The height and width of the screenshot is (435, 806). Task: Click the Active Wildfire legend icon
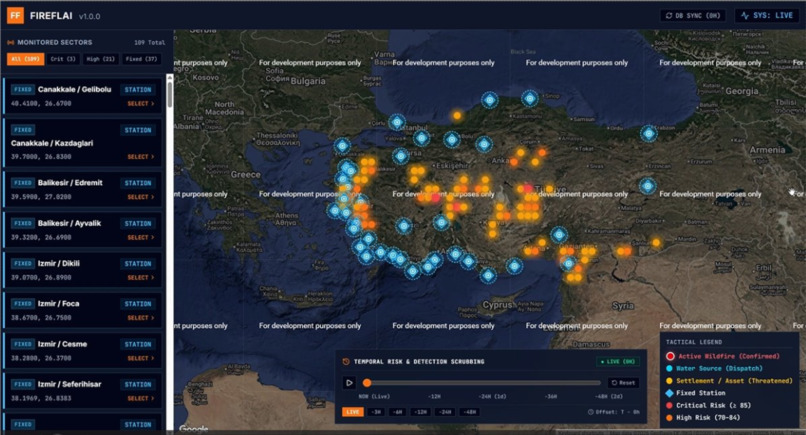(x=670, y=356)
